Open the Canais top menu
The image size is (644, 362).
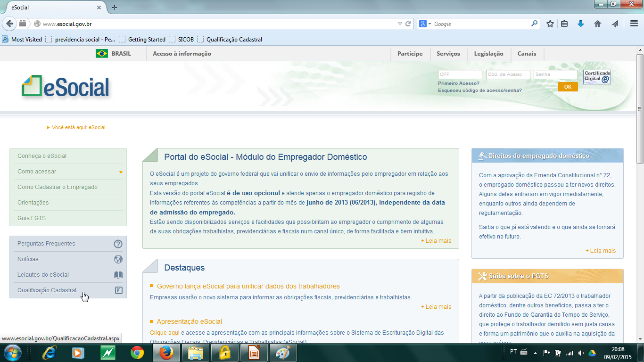pyautogui.click(x=527, y=54)
